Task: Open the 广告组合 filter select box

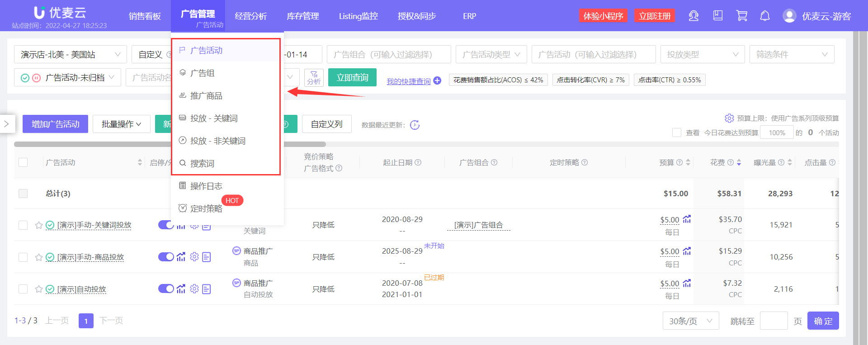Action: 389,54
